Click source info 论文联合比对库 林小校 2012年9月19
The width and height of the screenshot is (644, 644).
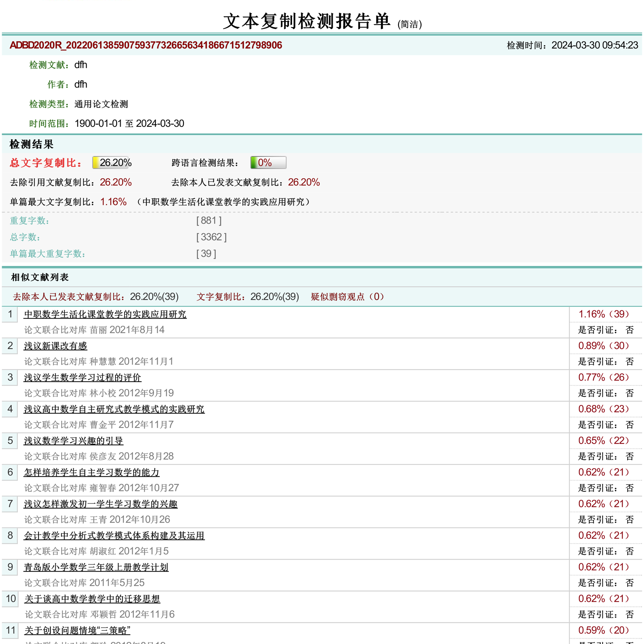(x=99, y=393)
